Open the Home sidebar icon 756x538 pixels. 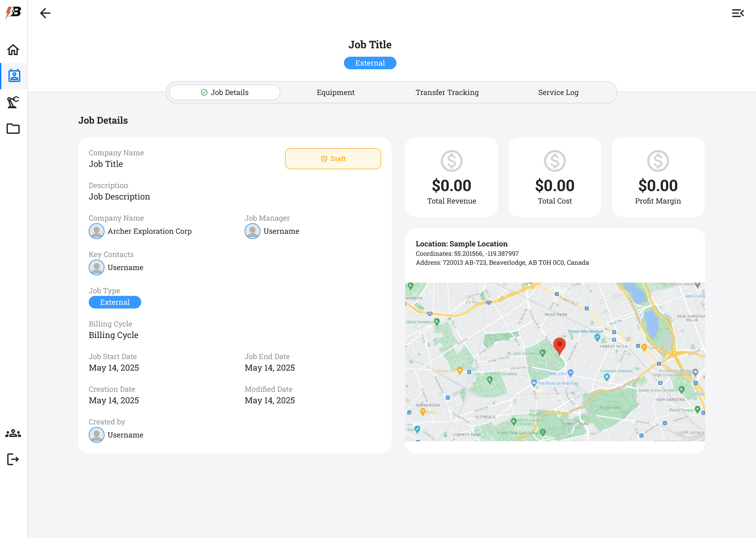13,50
